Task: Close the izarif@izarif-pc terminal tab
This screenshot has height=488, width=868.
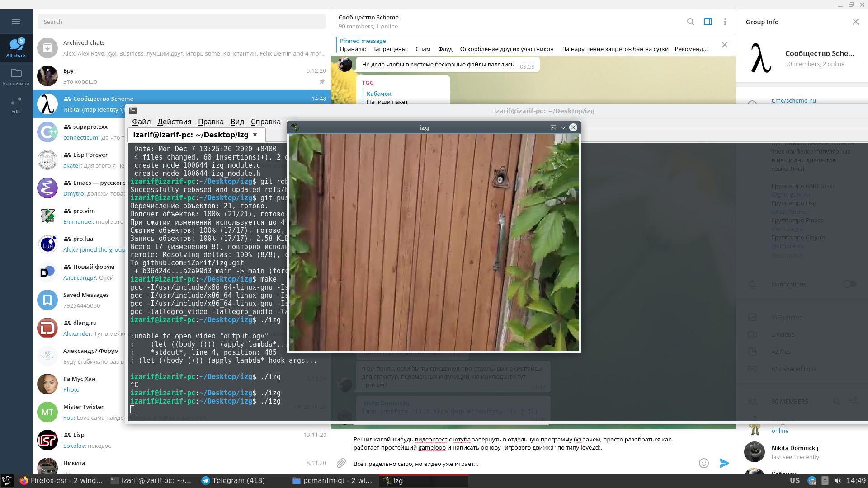Action: (255, 135)
